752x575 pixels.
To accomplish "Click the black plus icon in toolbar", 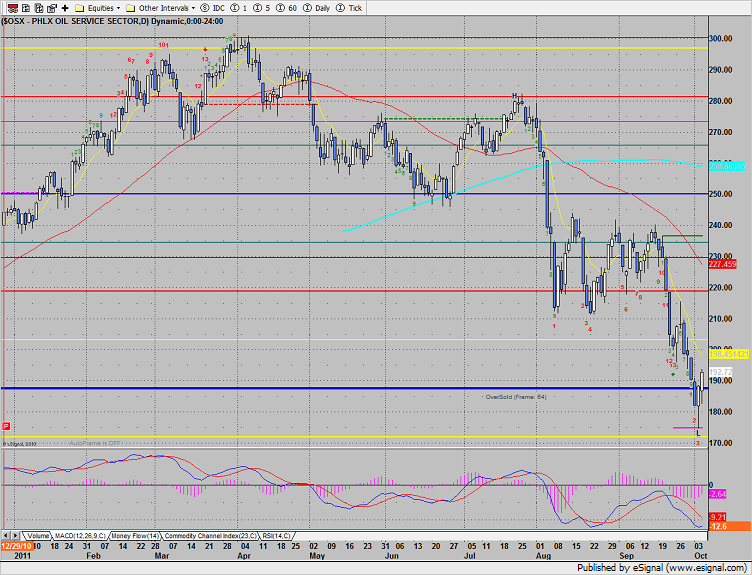I will (x=65, y=8).
